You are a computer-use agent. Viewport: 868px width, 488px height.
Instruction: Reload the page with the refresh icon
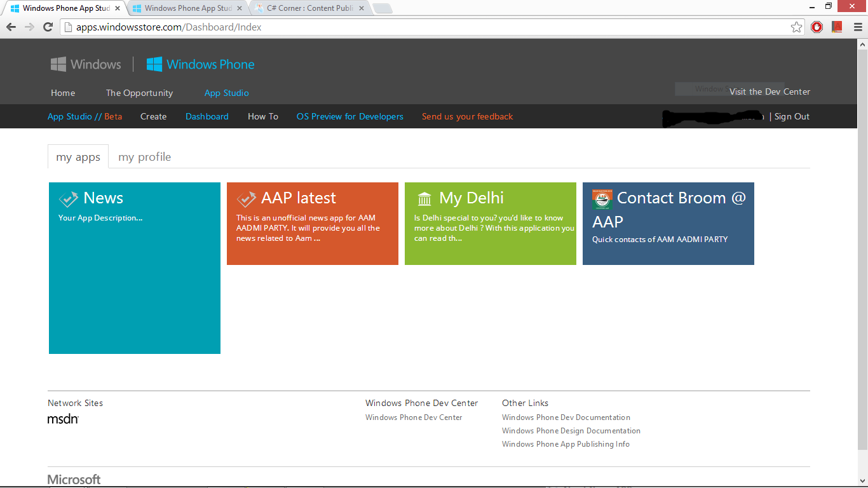48,27
